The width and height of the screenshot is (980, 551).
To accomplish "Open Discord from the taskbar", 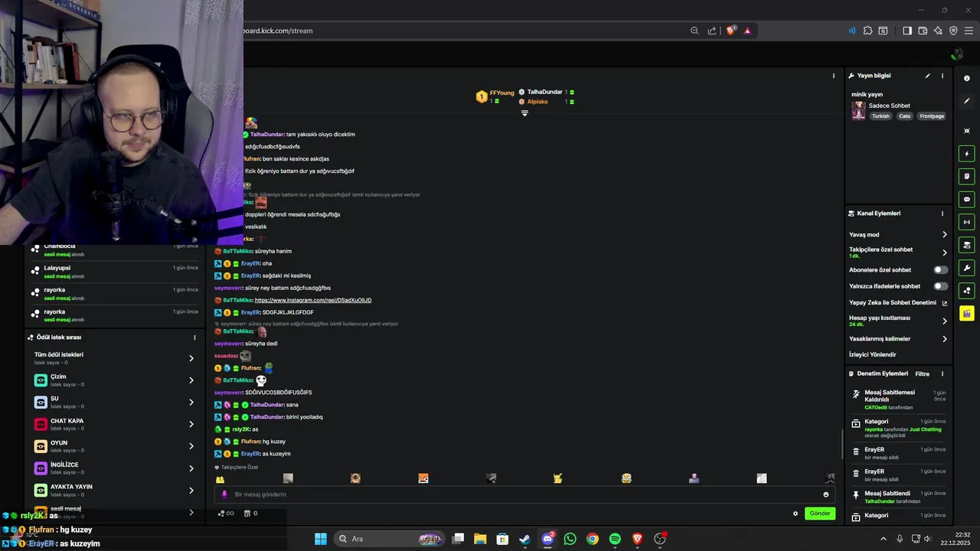I will (547, 539).
